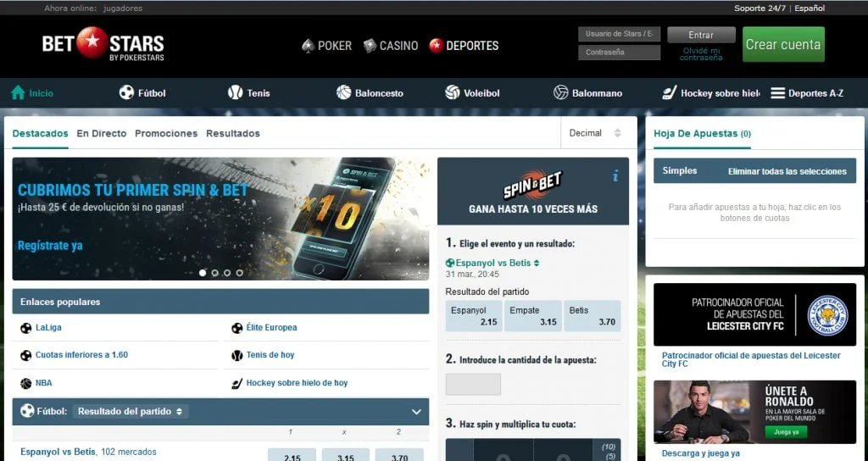Click the tennis icon beside Tenis de hoy
The width and height of the screenshot is (868, 461).
click(237, 355)
